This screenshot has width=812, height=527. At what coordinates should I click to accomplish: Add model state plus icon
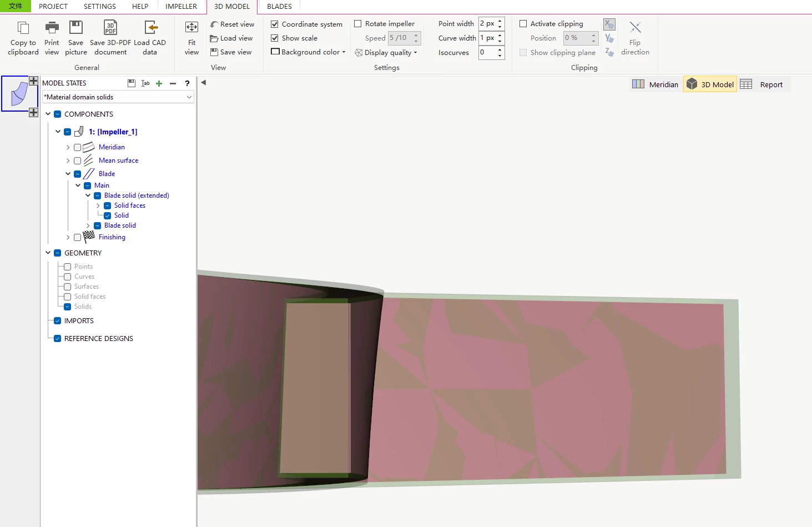click(159, 83)
